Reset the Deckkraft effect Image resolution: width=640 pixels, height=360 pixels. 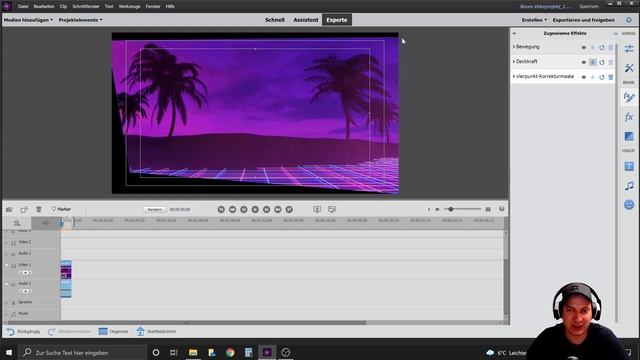(x=602, y=62)
